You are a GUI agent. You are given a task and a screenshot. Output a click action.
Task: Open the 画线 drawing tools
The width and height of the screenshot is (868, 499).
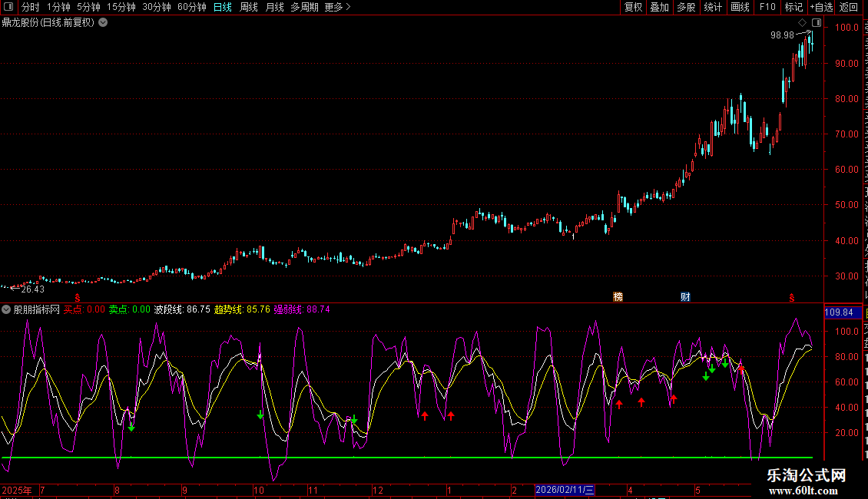click(x=740, y=7)
